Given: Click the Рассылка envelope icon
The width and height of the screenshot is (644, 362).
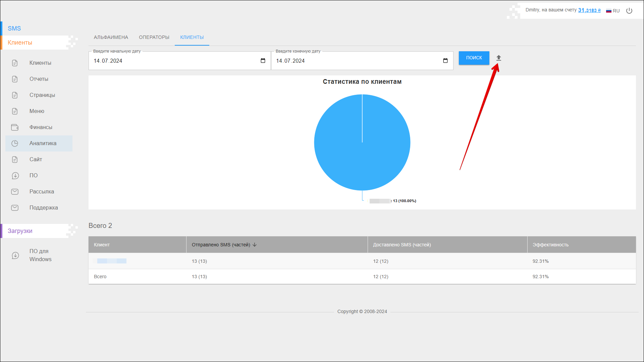Looking at the screenshot, I should (15, 192).
